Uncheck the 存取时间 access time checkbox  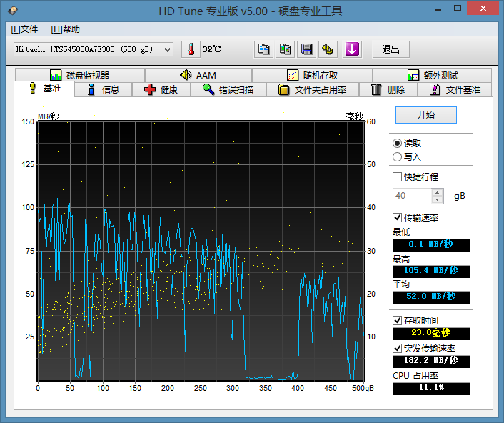(x=398, y=320)
